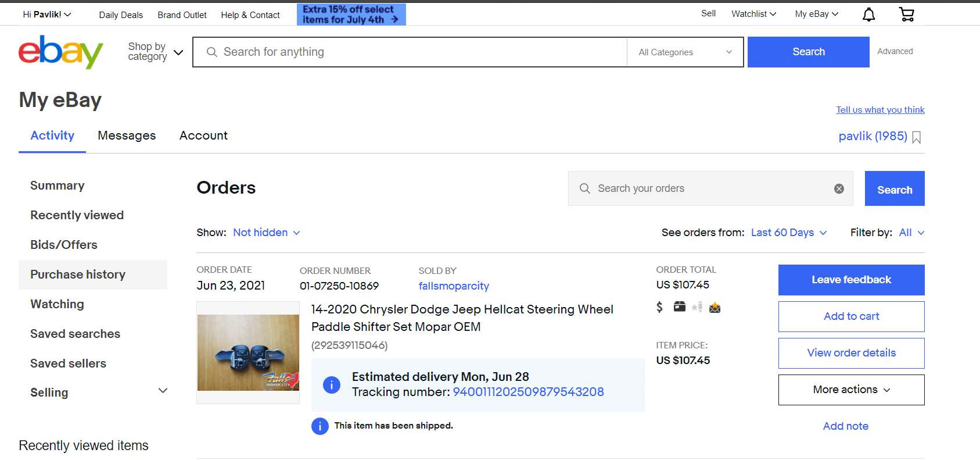Open the tracking number link
Viewport: 980px width, 460px height.
point(529,392)
